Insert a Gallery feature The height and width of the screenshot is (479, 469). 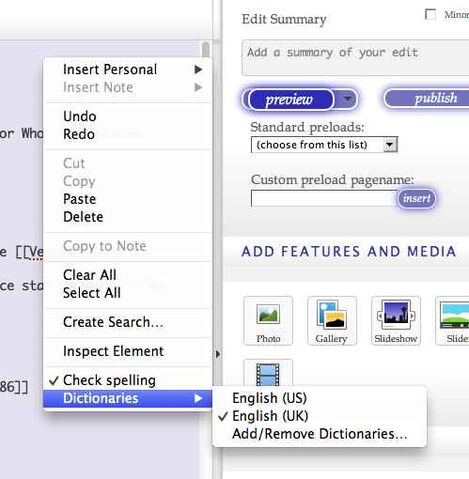click(x=332, y=321)
